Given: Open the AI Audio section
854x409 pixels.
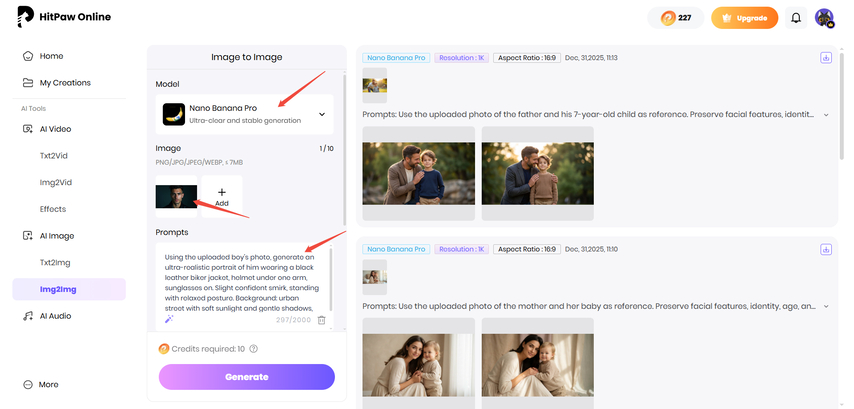Looking at the screenshot, I should point(55,316).
